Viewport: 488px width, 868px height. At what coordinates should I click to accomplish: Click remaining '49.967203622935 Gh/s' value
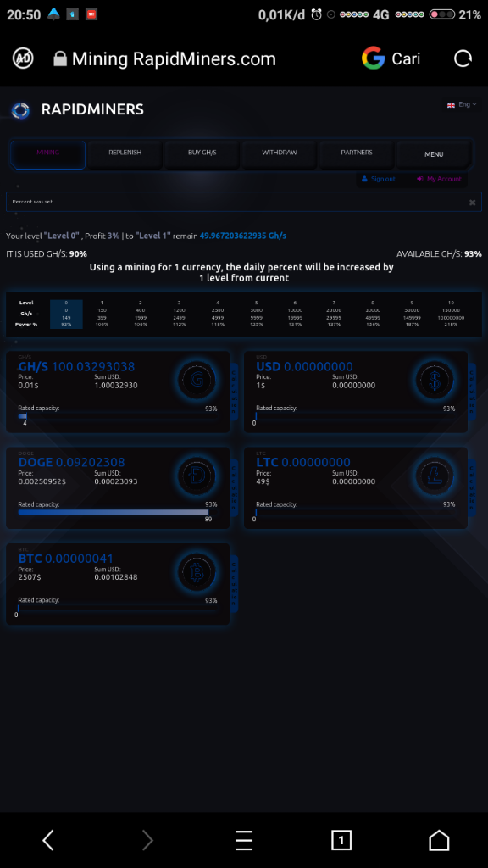(243, 236)
